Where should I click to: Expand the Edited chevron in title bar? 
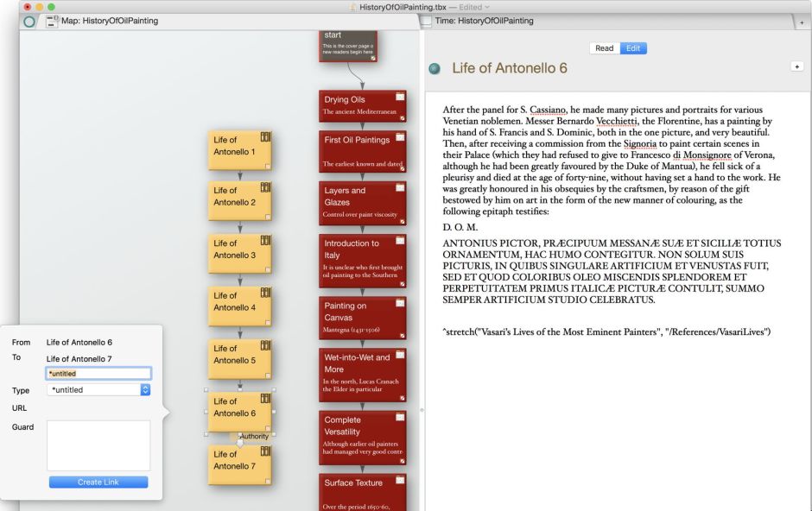point(488,7)
